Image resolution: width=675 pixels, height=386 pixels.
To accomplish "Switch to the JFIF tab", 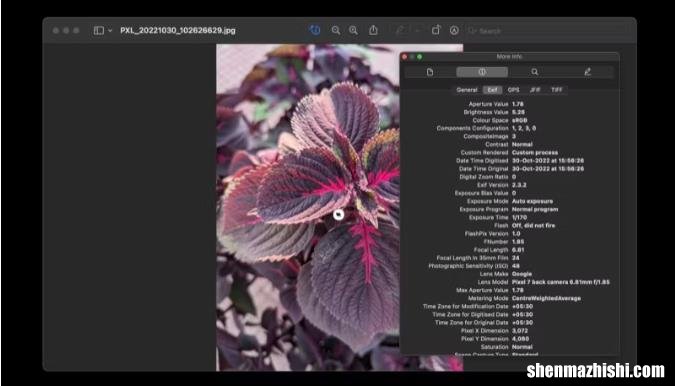I will pyautogui.click(x=535, y=90).
